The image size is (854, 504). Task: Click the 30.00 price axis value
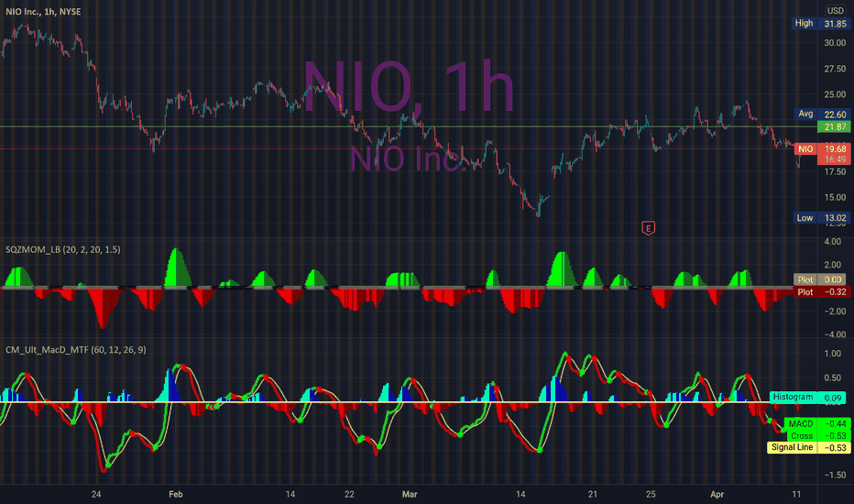tap(835, 43)
